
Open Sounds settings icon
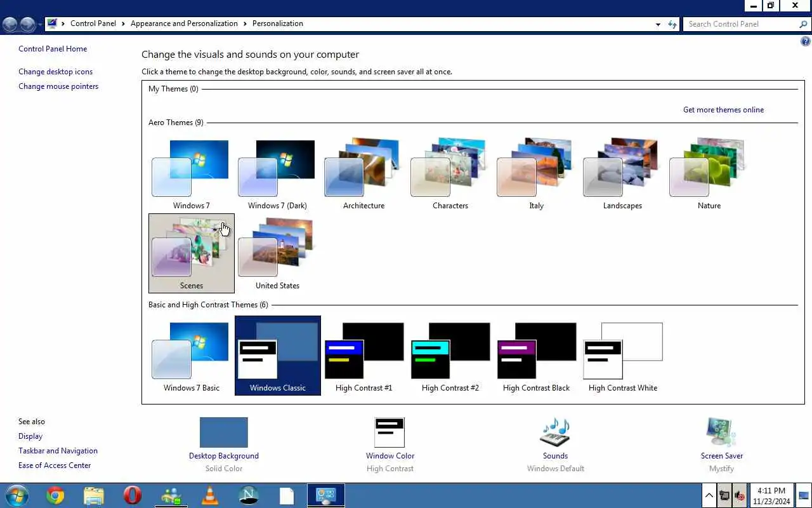pyautogui.click(x=555, y=432)
